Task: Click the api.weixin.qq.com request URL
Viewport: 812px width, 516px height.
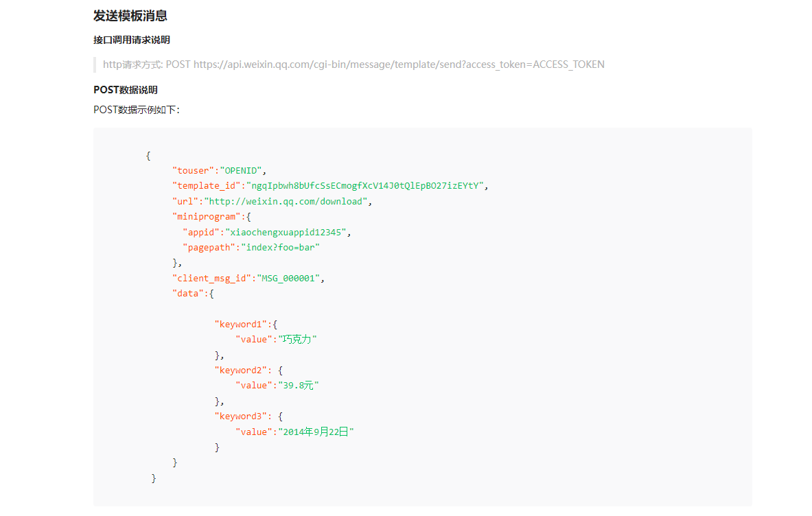Action: pos(399,64)
